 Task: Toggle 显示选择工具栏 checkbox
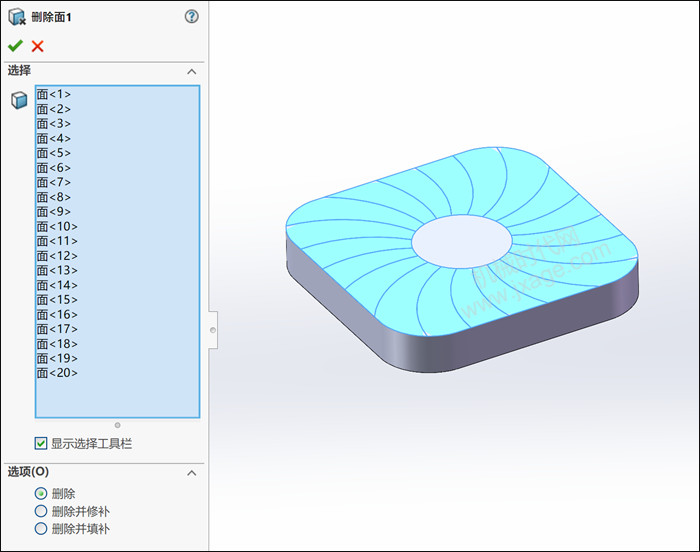[x=41, y=443]
